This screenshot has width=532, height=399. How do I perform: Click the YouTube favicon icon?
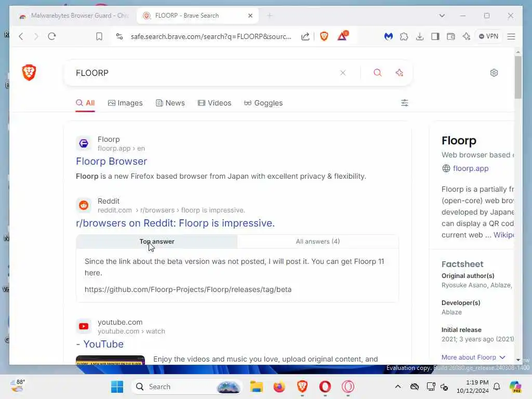(84, 326)
